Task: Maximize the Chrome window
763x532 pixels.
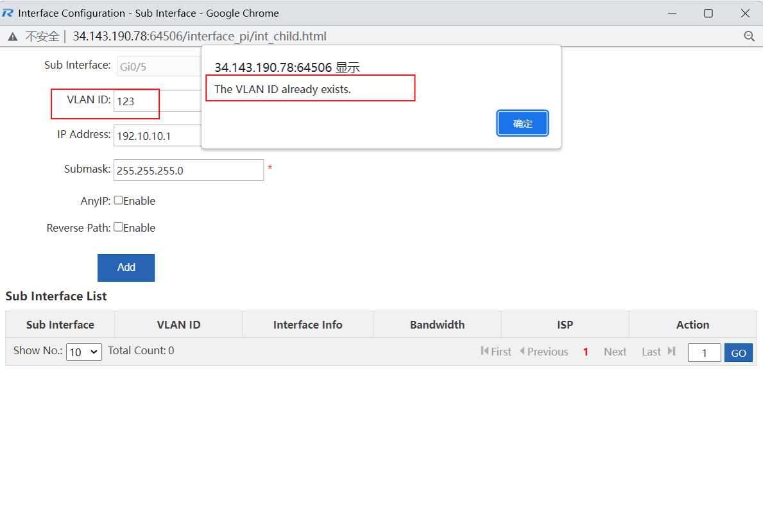Action: coord(708,13)
